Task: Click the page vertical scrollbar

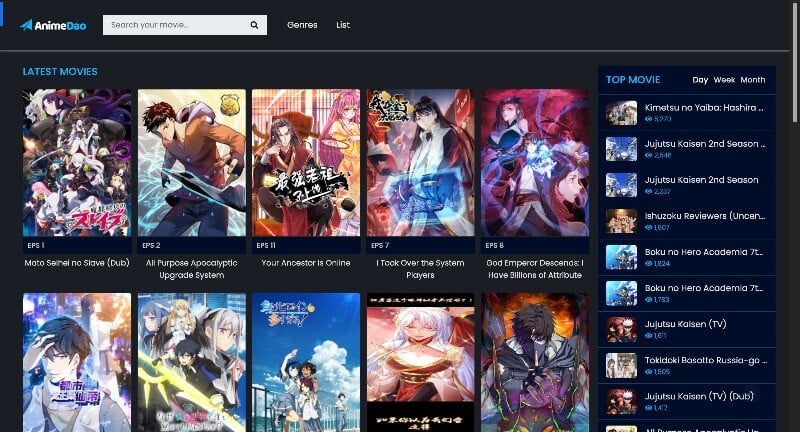Action: 794,61
